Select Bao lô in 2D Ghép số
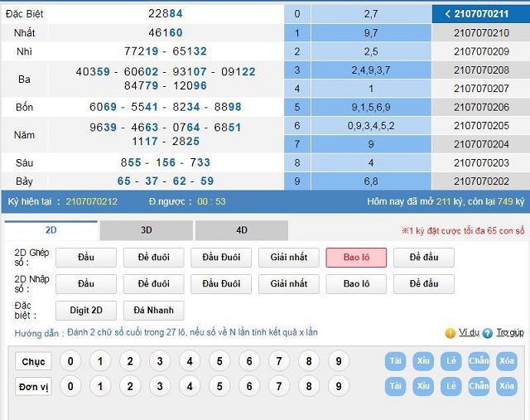Viewport: 530px width, 420px height. [356, 258]
